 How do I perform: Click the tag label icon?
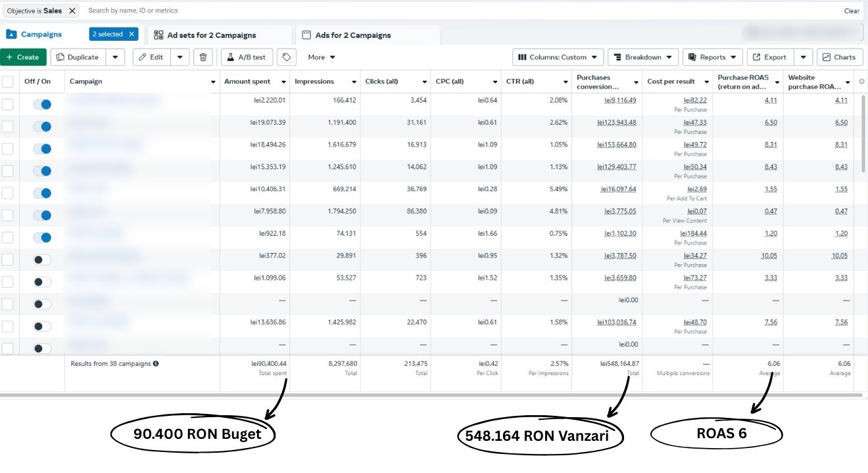click(x=286, y=57)
